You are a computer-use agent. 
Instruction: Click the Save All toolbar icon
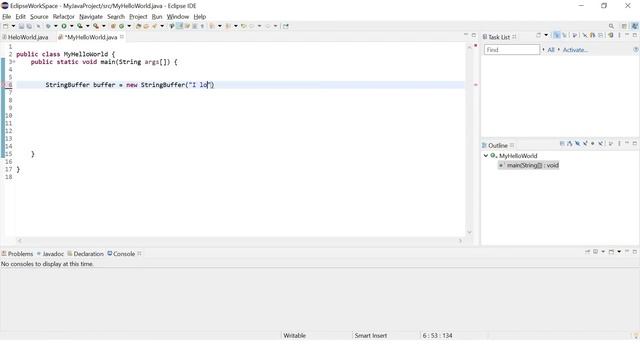tap(29, 26)
